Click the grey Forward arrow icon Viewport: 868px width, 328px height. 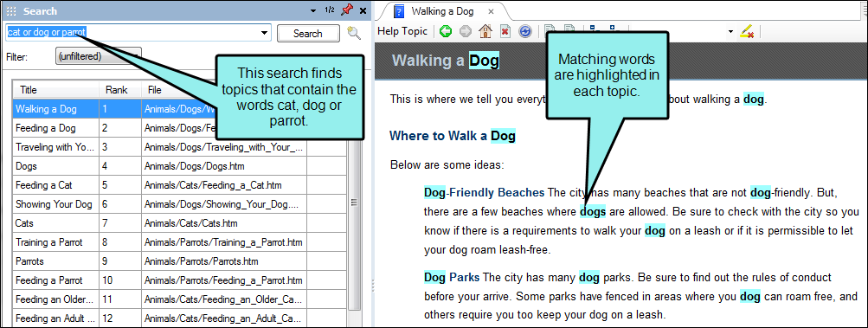[x=466, y=31]
